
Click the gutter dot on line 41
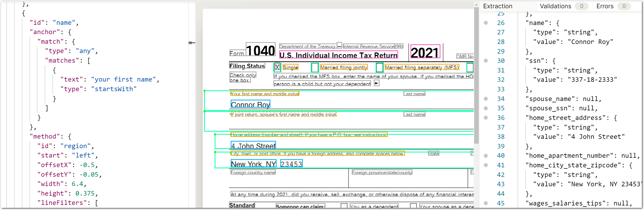pyautogui.click(x=486, y=165)
